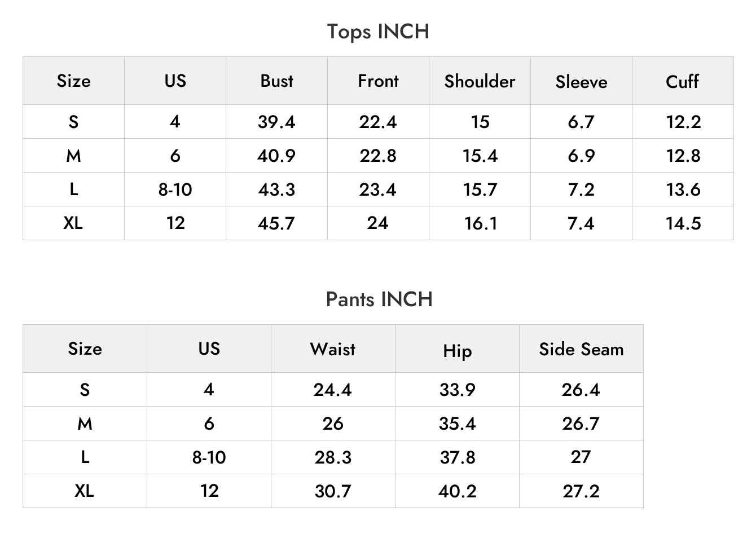The image size is (756, 547).
Task: Select bust value 39.4 for size S
Action: click(x=276, y=122)
